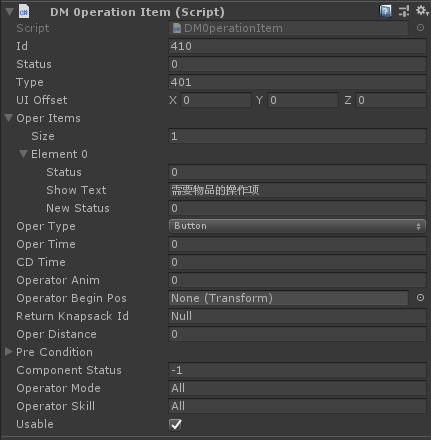Click the UI Offset X field
The image size is (431, 440).
tap(216, 100)
